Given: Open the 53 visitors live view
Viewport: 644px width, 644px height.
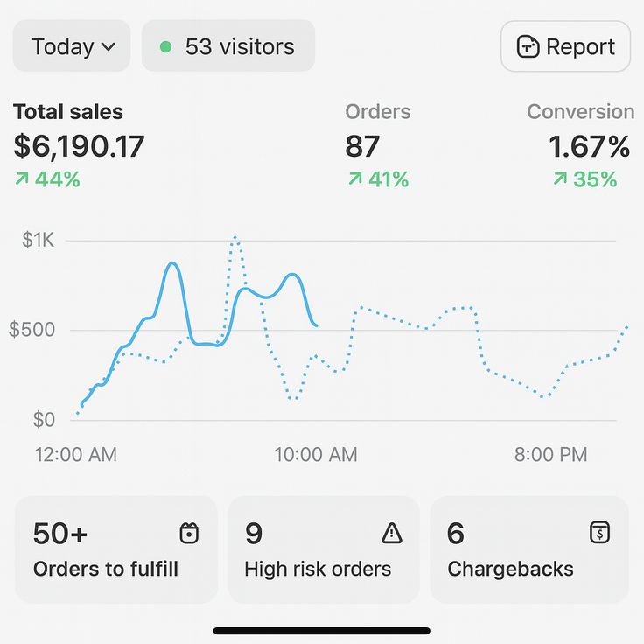Looking at the screenshot, I should pyautogui.click(x=228, y=46).
